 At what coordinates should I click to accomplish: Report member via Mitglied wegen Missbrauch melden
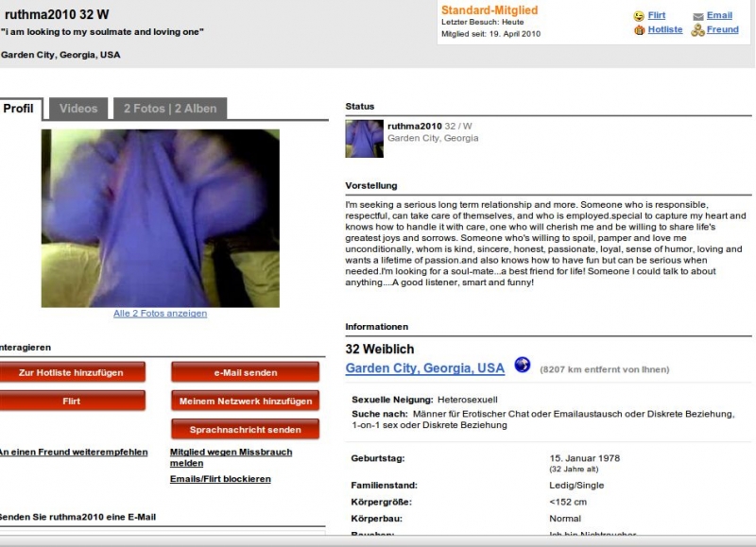click(231, 457)
